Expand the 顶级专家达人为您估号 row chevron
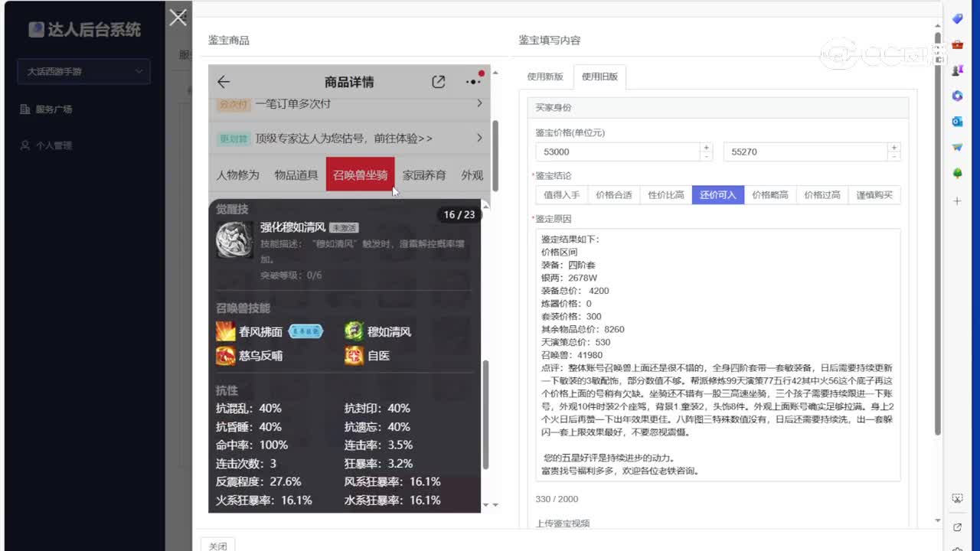This screenshot has width=980, height=551. 479,138
